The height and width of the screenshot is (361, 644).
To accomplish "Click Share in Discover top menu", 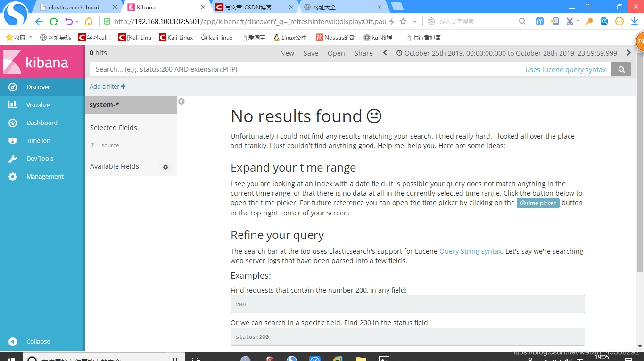I will [363, 53].
